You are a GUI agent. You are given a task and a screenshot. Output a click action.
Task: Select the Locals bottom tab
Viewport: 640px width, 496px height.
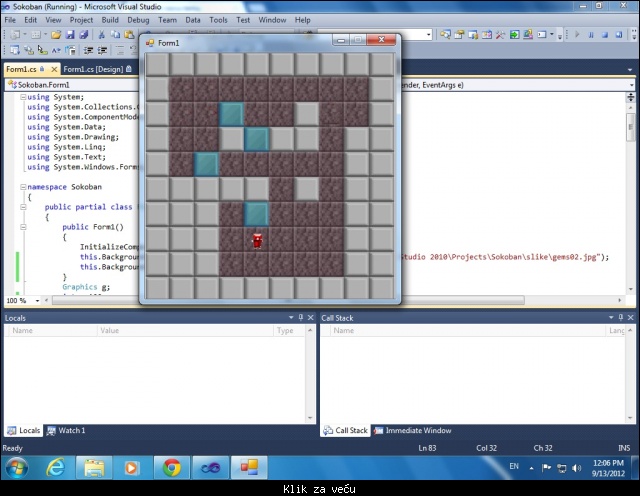pyautogui.click(x=24, y=430)
